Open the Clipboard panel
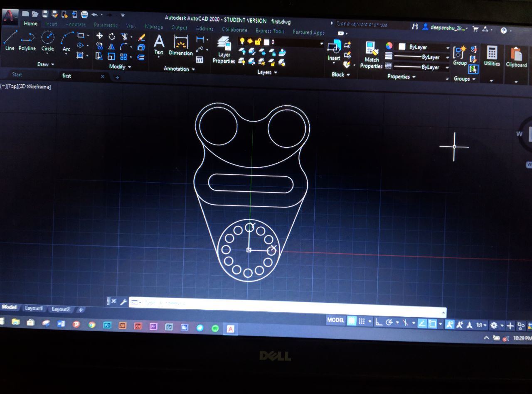The height and width of the screenshot is (394, 532). (516, 57)
